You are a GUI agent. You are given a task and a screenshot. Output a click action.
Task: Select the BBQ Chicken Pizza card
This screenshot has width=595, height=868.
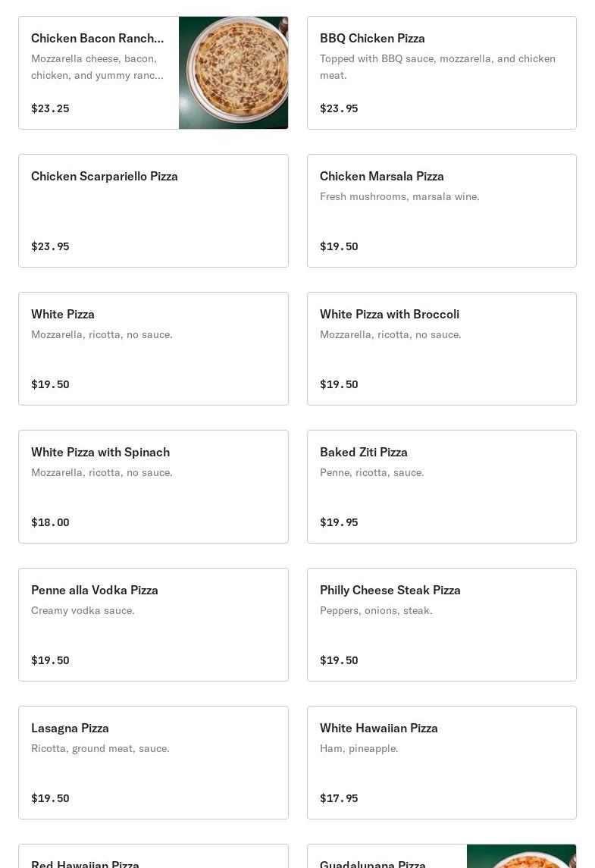pyautogui.click(x=442, y=73)
